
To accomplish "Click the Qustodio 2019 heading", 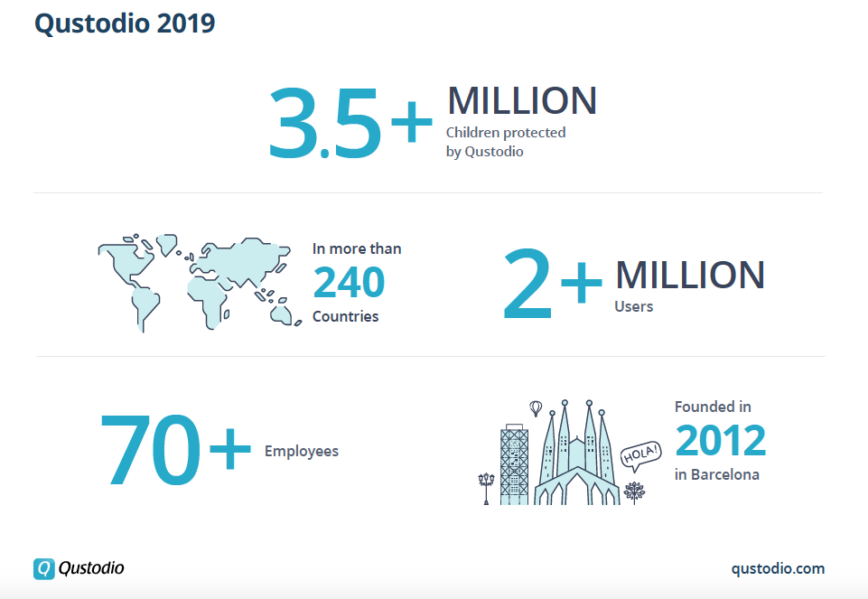I will point(125,23).
